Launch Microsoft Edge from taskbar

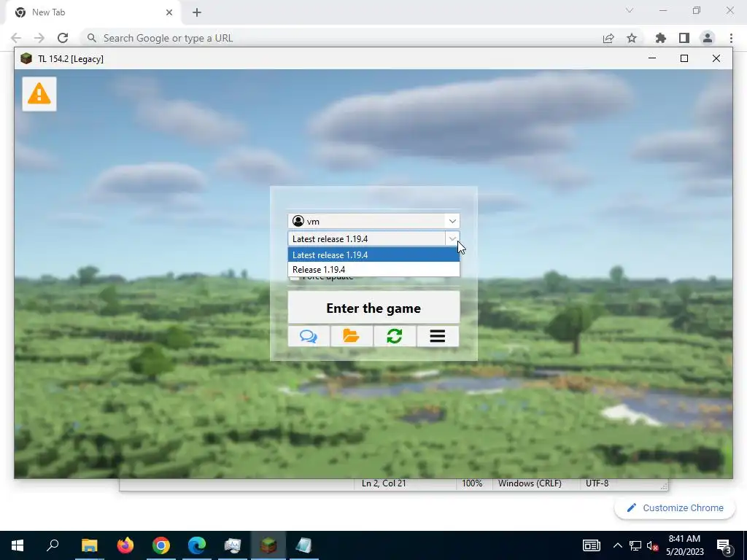point(197,545)
